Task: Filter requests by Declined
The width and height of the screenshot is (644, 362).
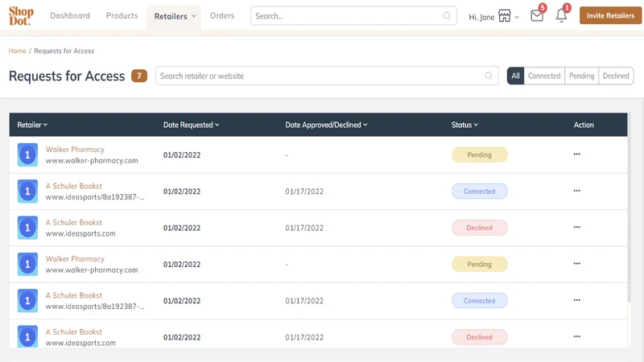Action: (616, 76)
